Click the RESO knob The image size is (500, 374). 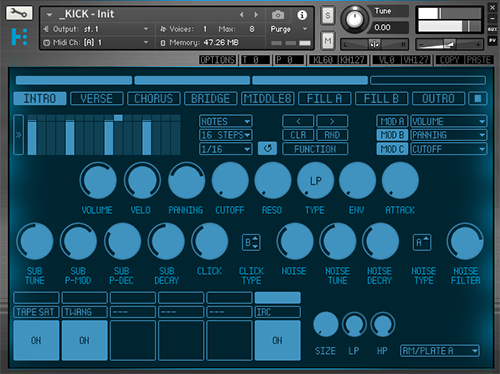coord(273,181)
